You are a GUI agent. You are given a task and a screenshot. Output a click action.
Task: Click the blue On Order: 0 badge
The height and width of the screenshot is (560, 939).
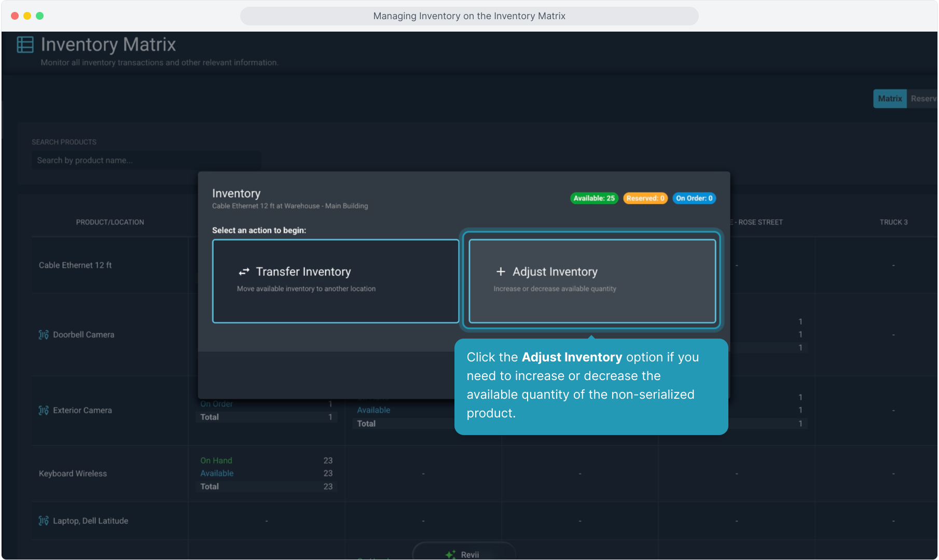(x=694, y=199)
